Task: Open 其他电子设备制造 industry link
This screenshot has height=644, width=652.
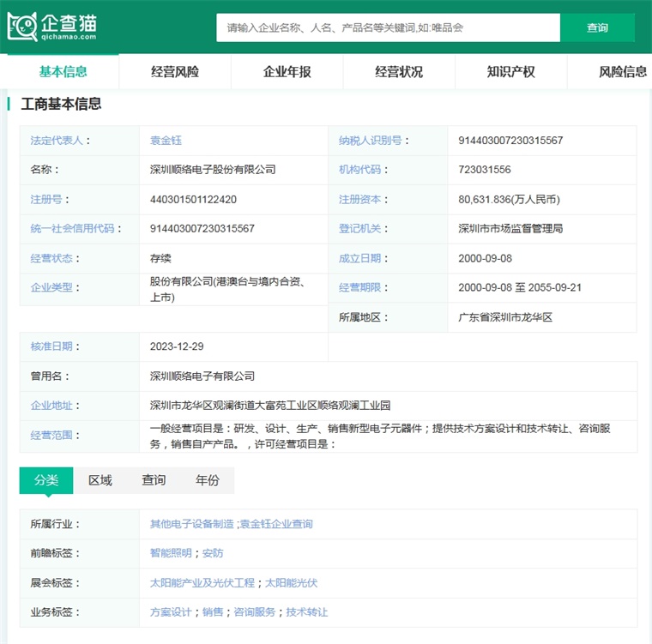Action: tap(191, 524)
